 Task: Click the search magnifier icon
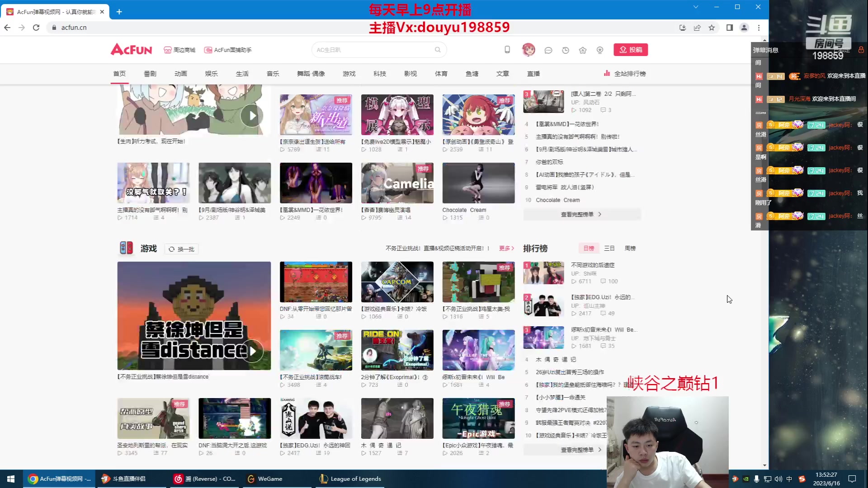pos(437,50)
